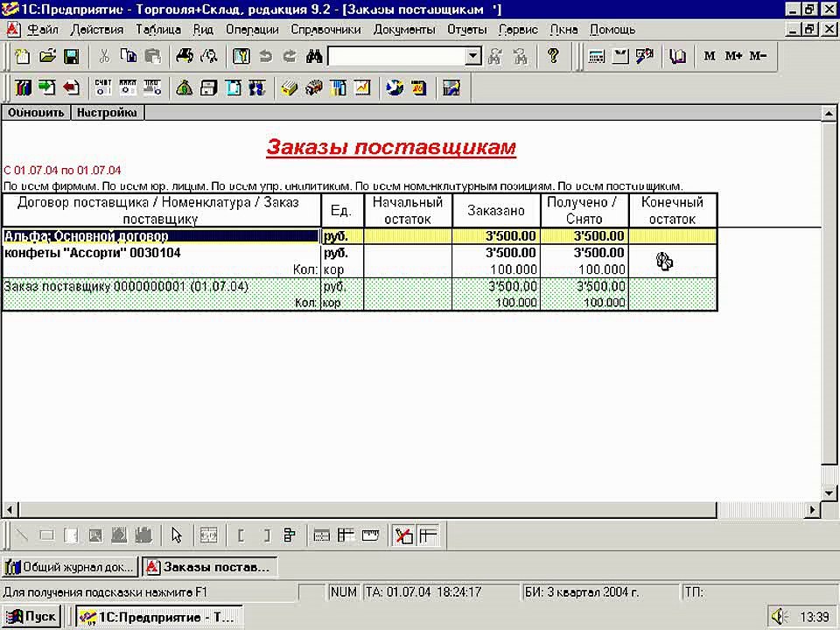Toggle the crossed-out pencil read-only icon
Viewport: 840px width, 630px height.
403,535
